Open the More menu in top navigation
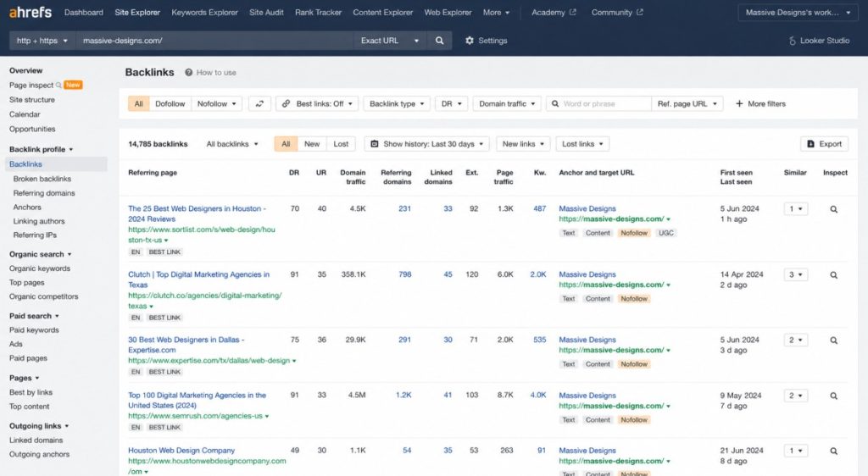 tap(496, 12)
